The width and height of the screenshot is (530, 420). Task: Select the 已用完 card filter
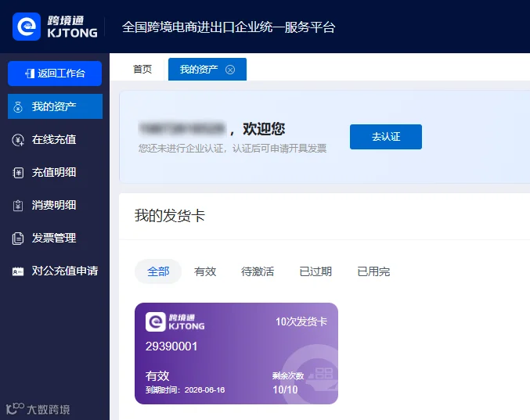(x=373, y=271)
